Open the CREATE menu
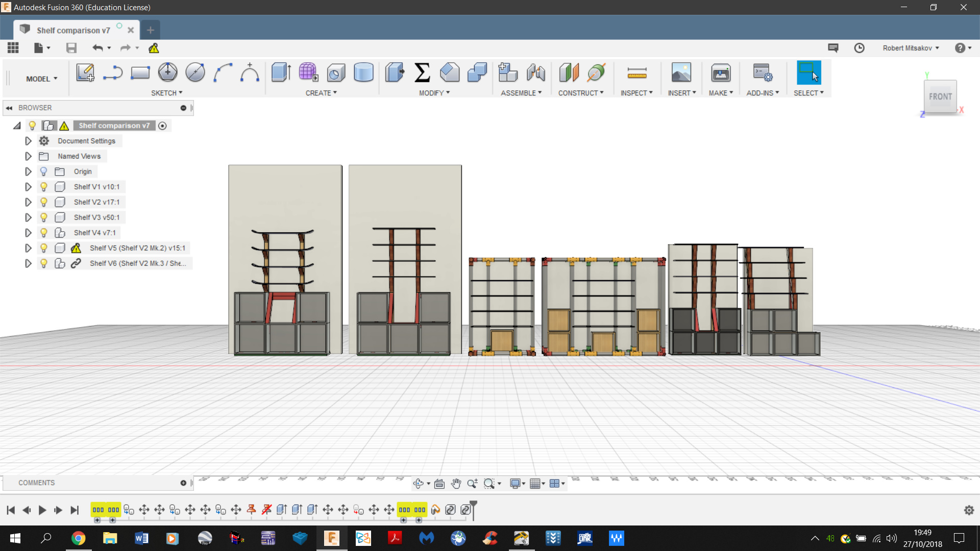The width and height of the screenshot is (980, 551). point(321,93)
